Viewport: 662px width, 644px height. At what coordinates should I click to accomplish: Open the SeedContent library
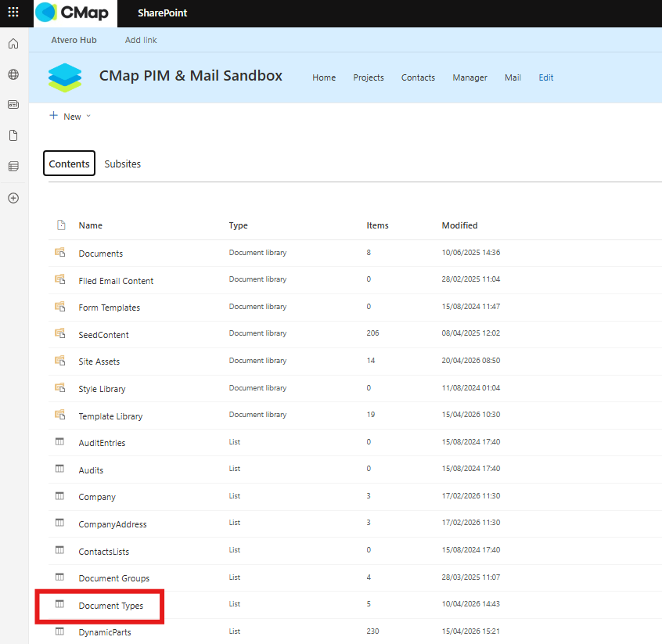[103, 335]
